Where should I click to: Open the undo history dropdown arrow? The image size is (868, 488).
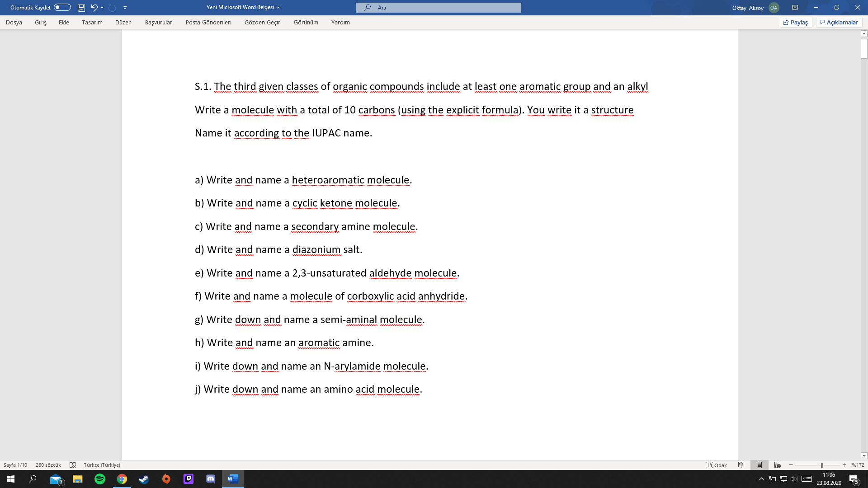pyautogui.click(x=102, y=7)
